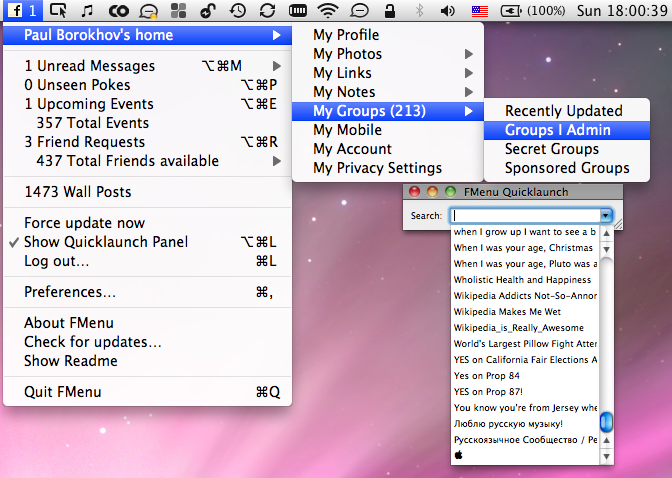
Task: Click the menu bar clock Sun 18:00:39
Action: tap(622, 11)
